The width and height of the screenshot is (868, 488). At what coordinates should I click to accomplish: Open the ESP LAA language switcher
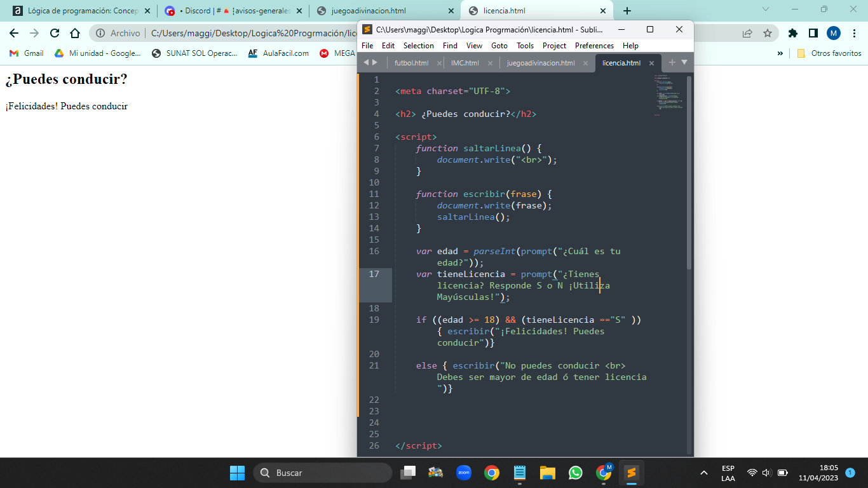[728, 473]
